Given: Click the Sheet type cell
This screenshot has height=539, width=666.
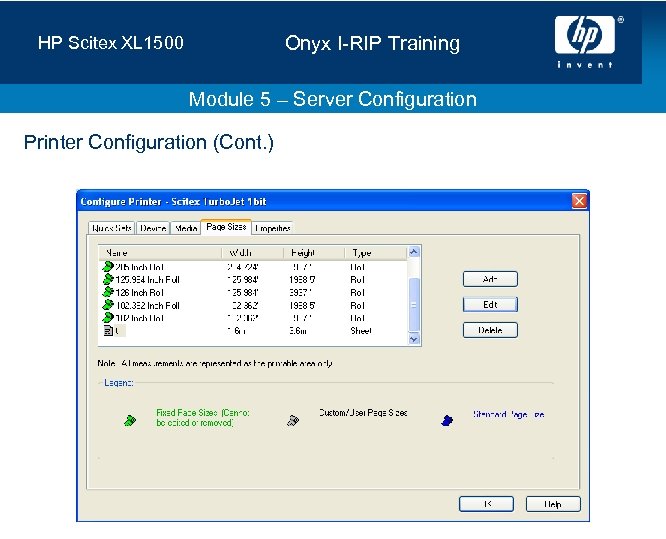Looking at the screenshot, I should [x=361, y=331].
